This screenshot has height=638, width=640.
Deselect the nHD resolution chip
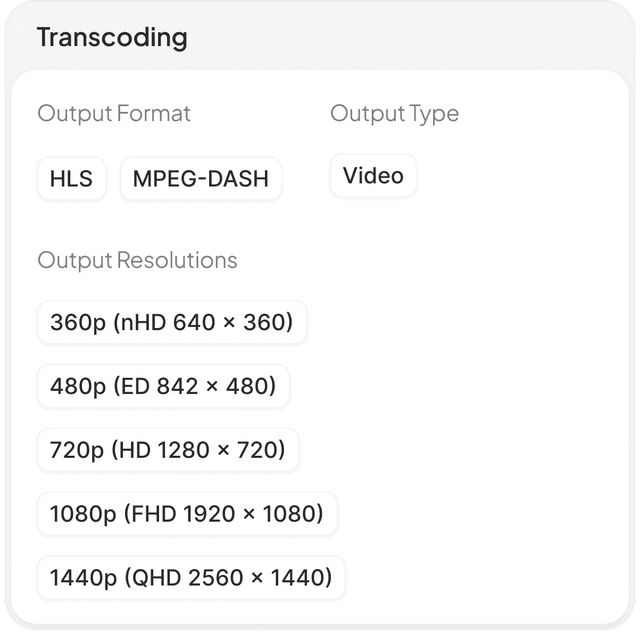pos(172,322)
